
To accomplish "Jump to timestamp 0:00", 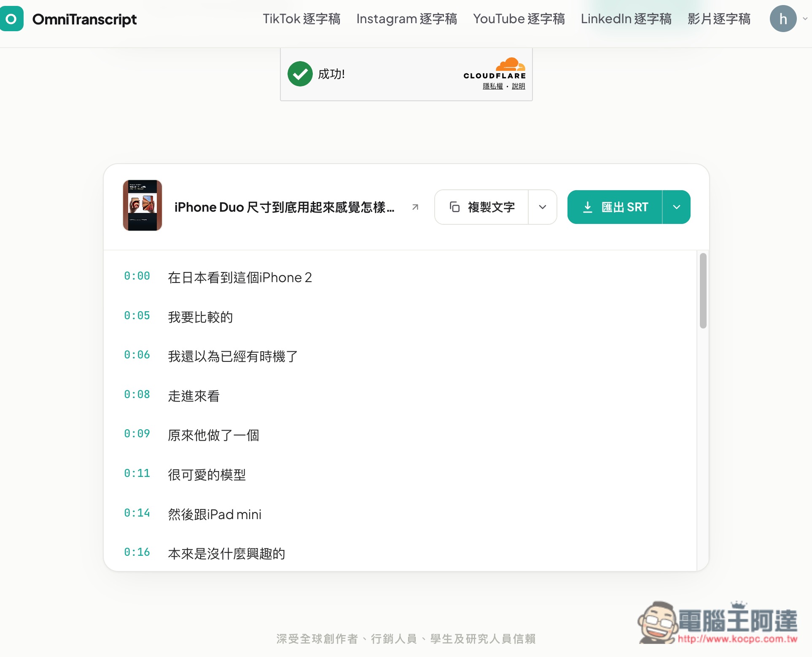I will click(x=137, y=276).
